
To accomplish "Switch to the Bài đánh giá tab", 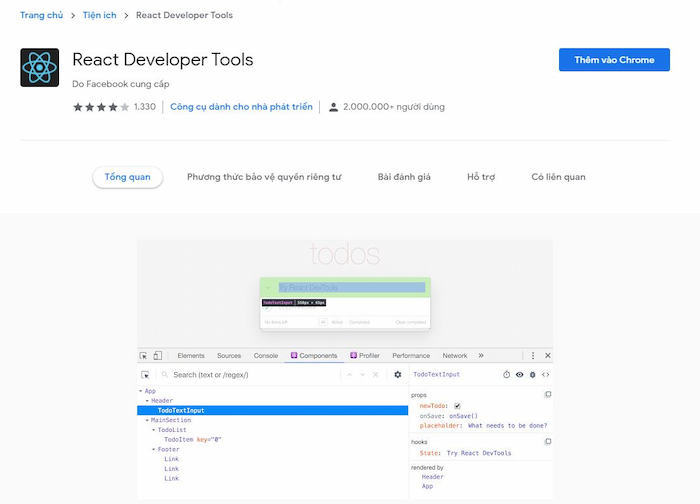I will click(x=404, y=177).
